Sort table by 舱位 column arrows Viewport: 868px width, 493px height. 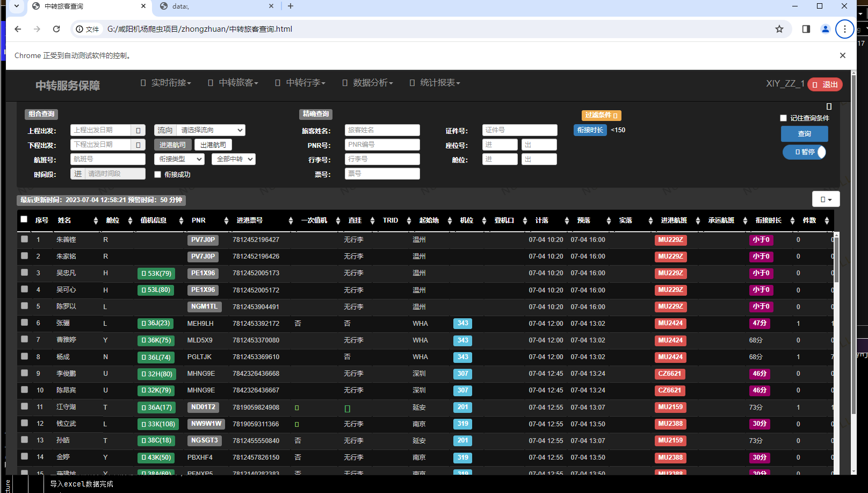[x=130, y=220]
